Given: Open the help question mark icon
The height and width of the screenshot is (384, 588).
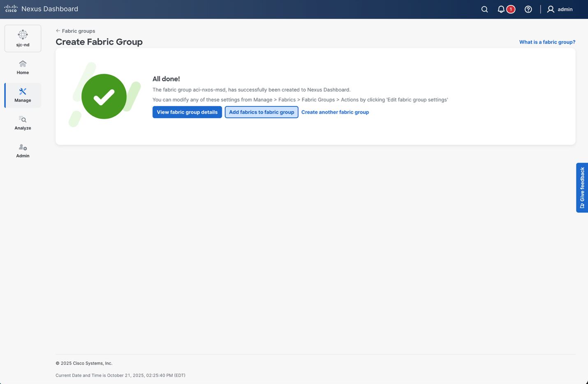Looking at the screenshot, I should [x=528, y=9].
